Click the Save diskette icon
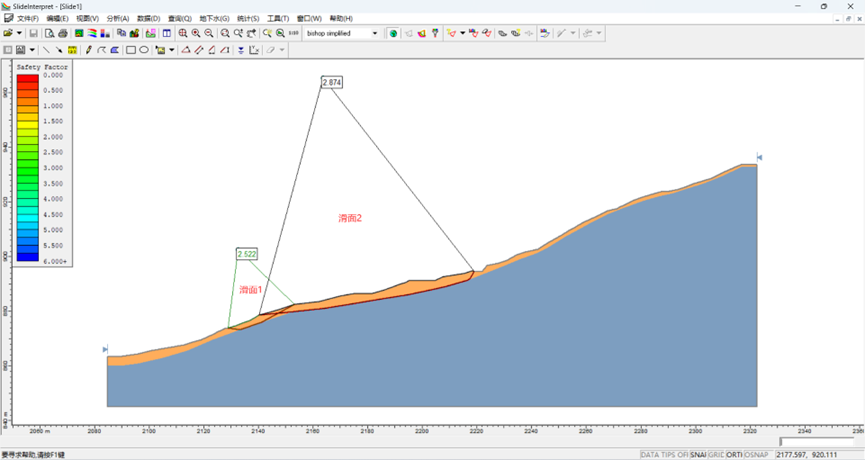The height and width of the screenshot is (460, 865). pyautogui.click(x=33, y=33)
